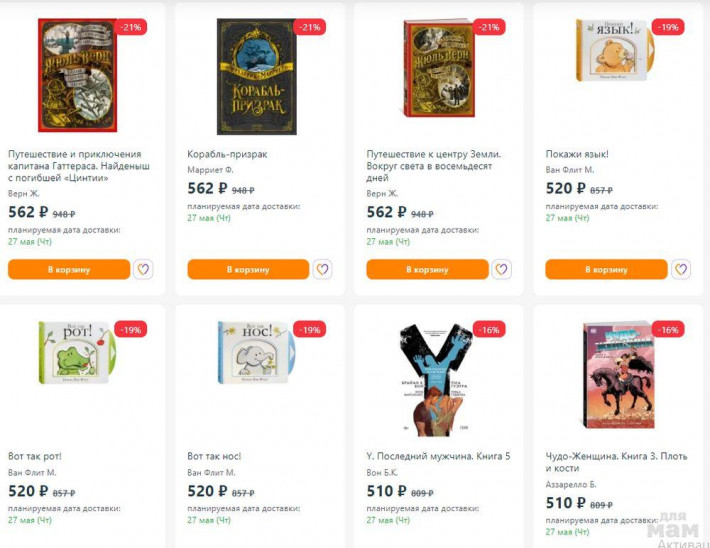Add «Корабль-призрак» to wishlist via heart icon

coord(322,269)
